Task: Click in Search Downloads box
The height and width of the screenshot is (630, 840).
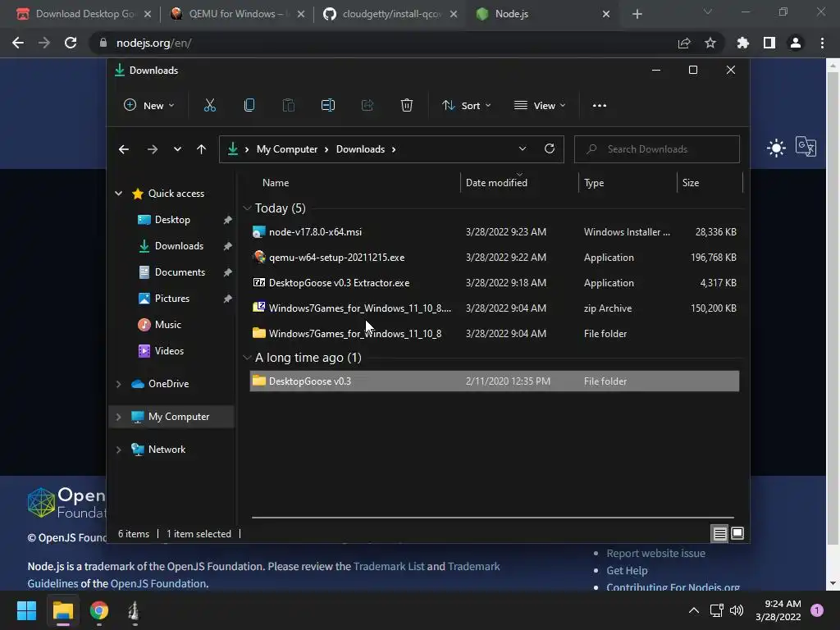Action: 657,149
